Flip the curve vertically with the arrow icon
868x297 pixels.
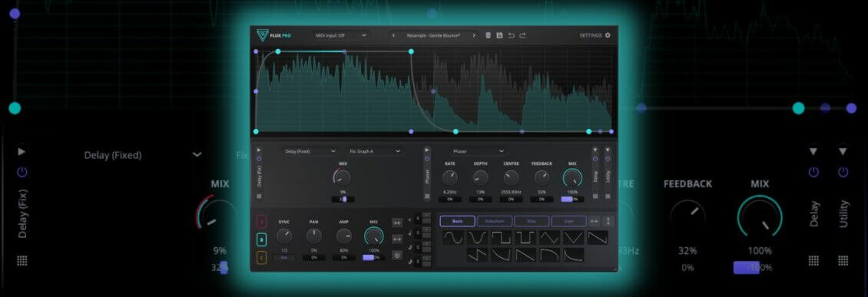pos(608,221)
